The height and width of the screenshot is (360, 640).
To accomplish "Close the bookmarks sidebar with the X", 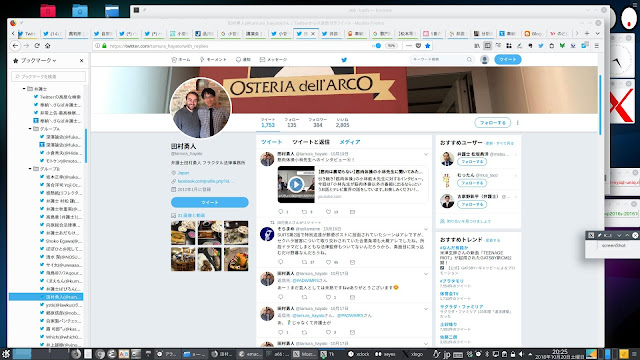I will pyautogui.click(x=81, y=60).
